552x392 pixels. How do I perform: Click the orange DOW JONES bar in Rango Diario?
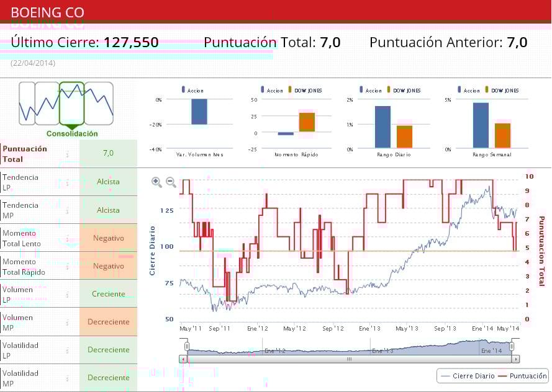click(x=404, y=136)
